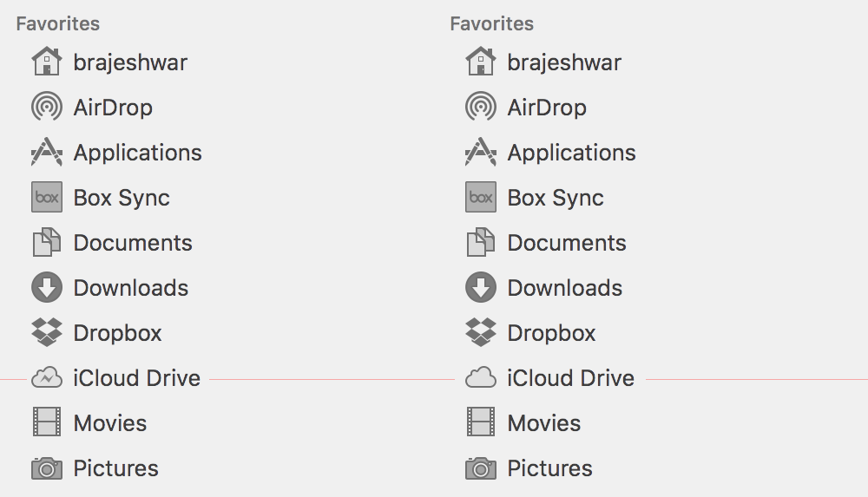Select Pictures camera icon in right sidebar
Screen dimensions: 868x497
click(481, 468)
